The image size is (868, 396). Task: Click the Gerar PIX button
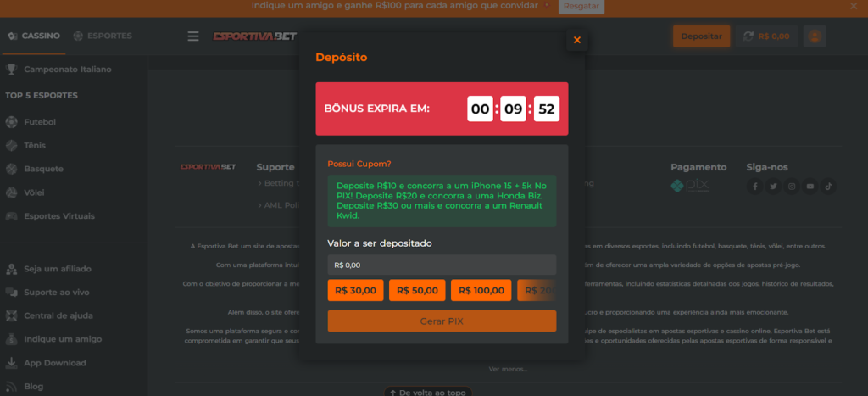[442, 321]
